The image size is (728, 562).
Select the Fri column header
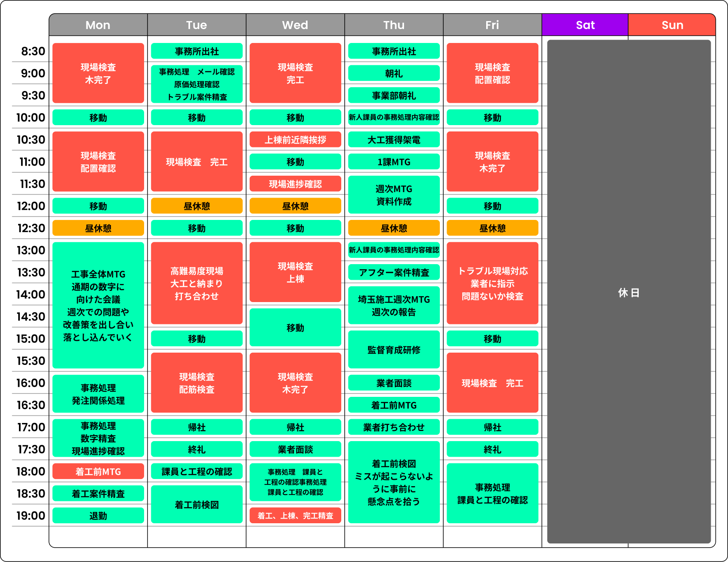click(492, 25)
